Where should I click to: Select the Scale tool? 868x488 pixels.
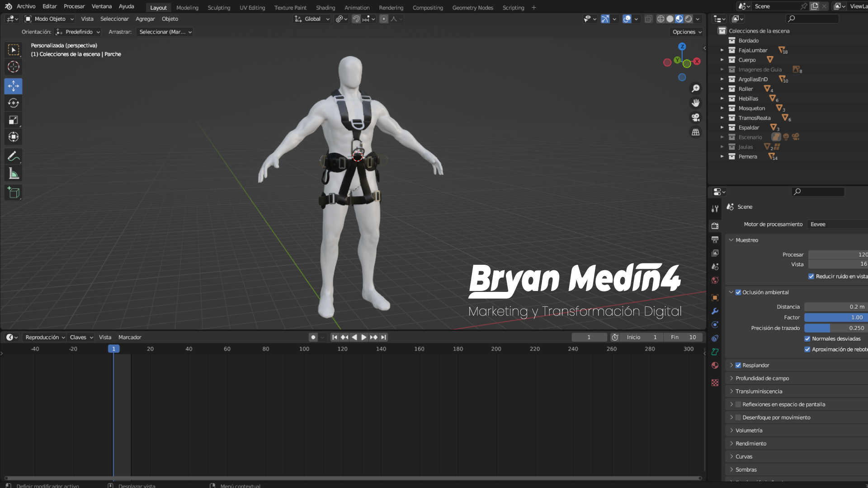(13, 120)
